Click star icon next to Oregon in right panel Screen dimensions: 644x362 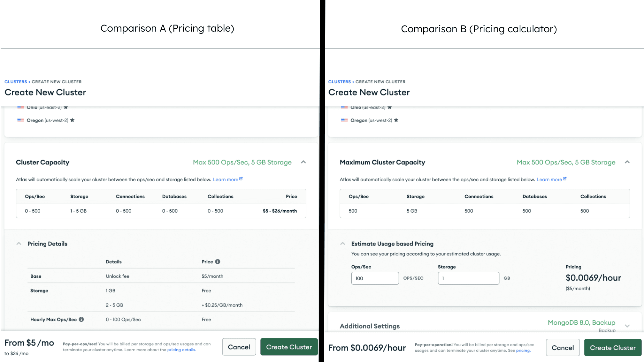[x=396, y=120]
